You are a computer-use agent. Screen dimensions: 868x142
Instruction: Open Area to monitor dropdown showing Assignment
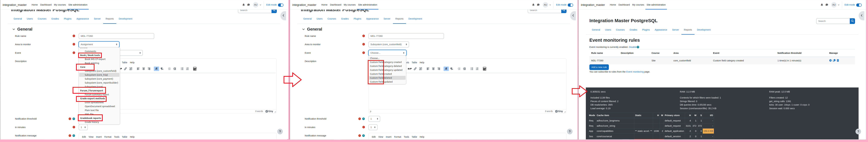point(99,44)
